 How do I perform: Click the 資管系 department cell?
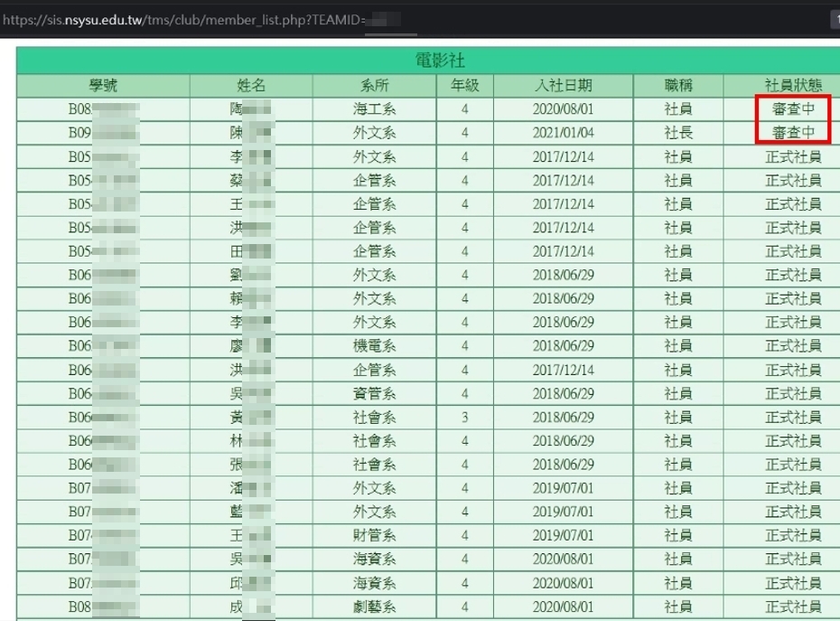click(374, 393)
